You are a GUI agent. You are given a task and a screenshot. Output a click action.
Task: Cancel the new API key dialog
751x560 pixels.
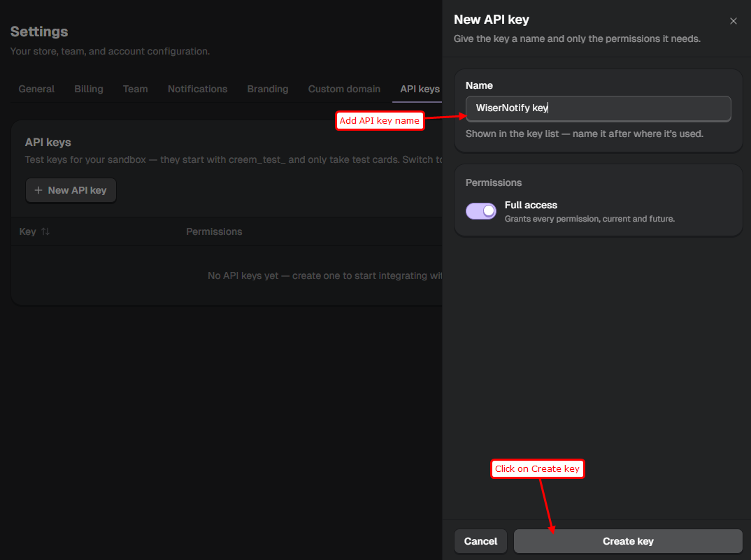point(480,541)
